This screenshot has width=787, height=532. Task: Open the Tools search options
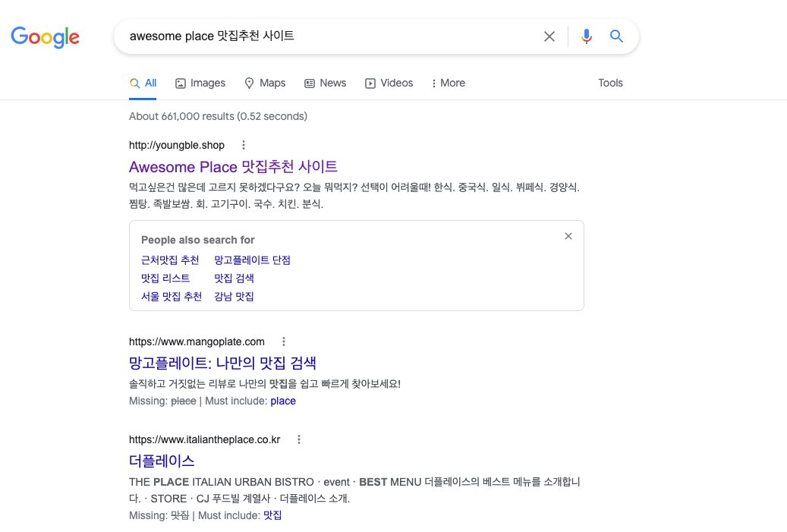[x=610, y=83]
